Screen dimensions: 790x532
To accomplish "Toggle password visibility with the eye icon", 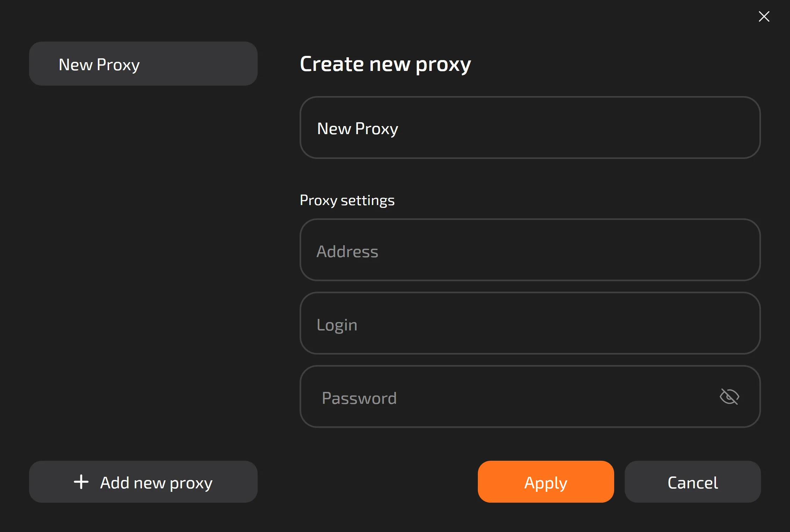I will point(729,397).
